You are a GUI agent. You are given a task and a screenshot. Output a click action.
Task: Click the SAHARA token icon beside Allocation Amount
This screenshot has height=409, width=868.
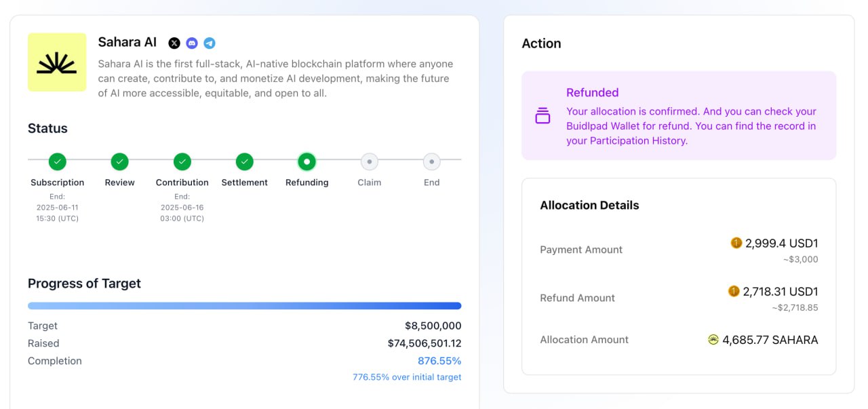(x=713, y=339)
